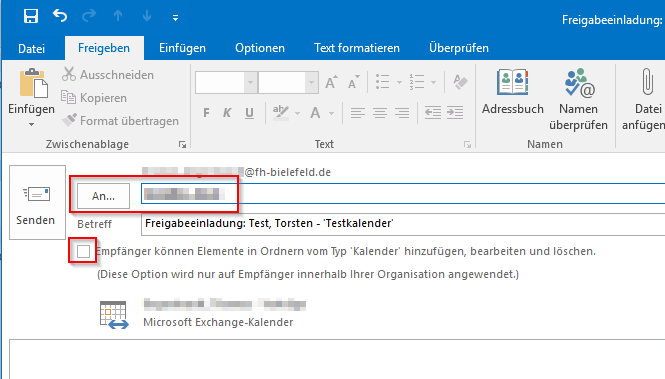Decrease font size with smaller A icon
Image resolution: width=665 pixels, height=379 pixels.
pyautogui.click(x=353, y=82)
